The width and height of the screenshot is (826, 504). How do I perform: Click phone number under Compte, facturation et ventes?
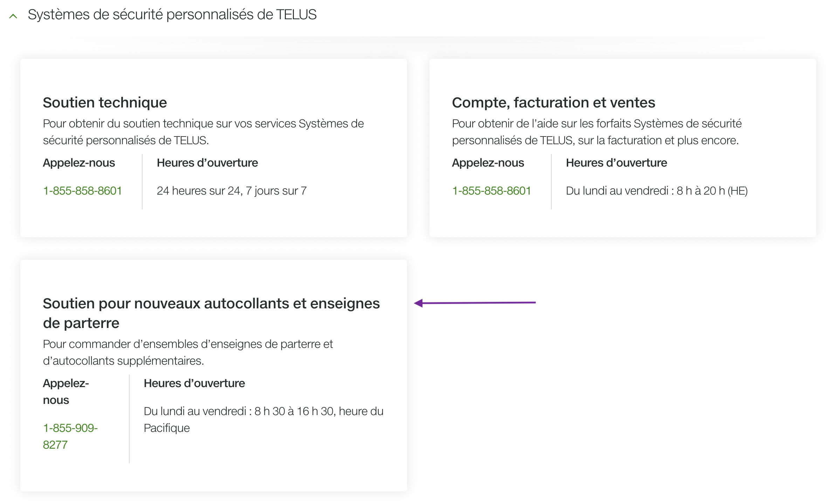[x=491, y=191]
